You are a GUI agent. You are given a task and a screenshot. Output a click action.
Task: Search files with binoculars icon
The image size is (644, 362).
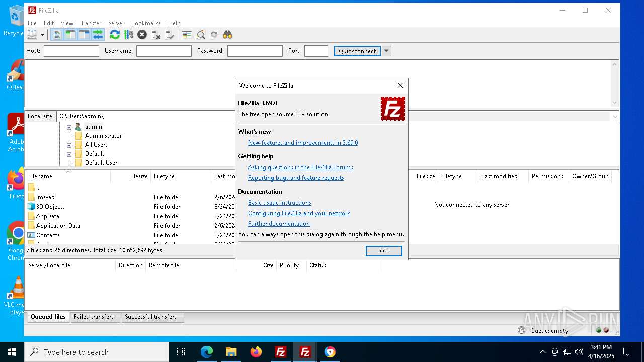228,35
